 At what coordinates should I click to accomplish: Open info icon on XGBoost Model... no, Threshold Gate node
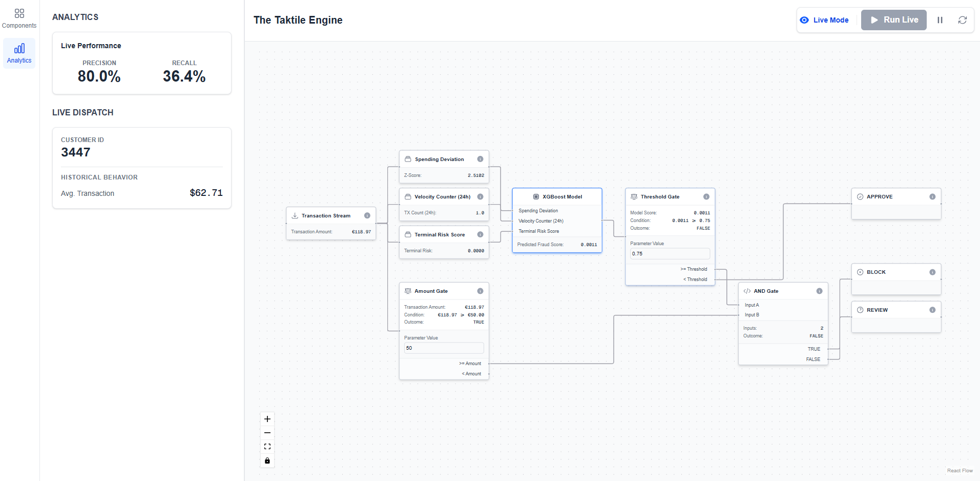[x=706, y=196]
